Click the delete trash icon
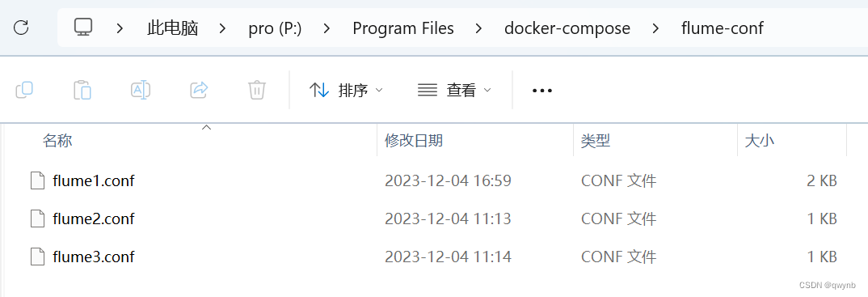The height and width of the screenshot is (297, 868). click(257, 90)
